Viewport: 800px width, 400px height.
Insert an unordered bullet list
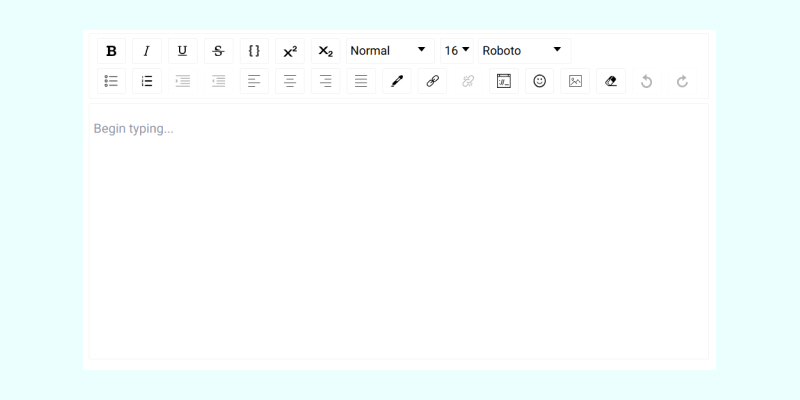click(x=111, y=81)
